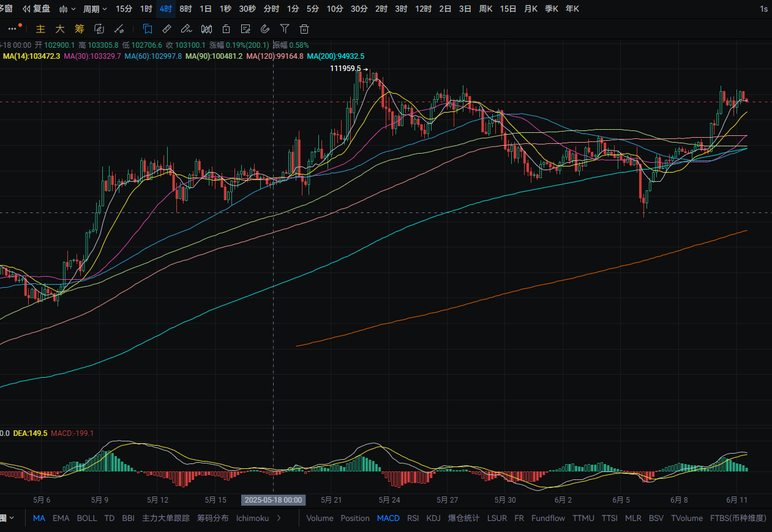Expand more main indicators chevron

coord(279,518)
